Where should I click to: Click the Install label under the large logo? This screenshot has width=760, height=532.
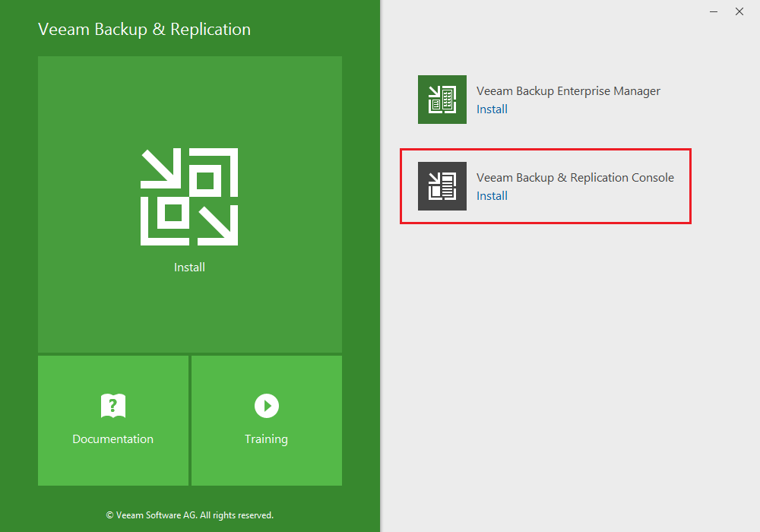[189, 268]
